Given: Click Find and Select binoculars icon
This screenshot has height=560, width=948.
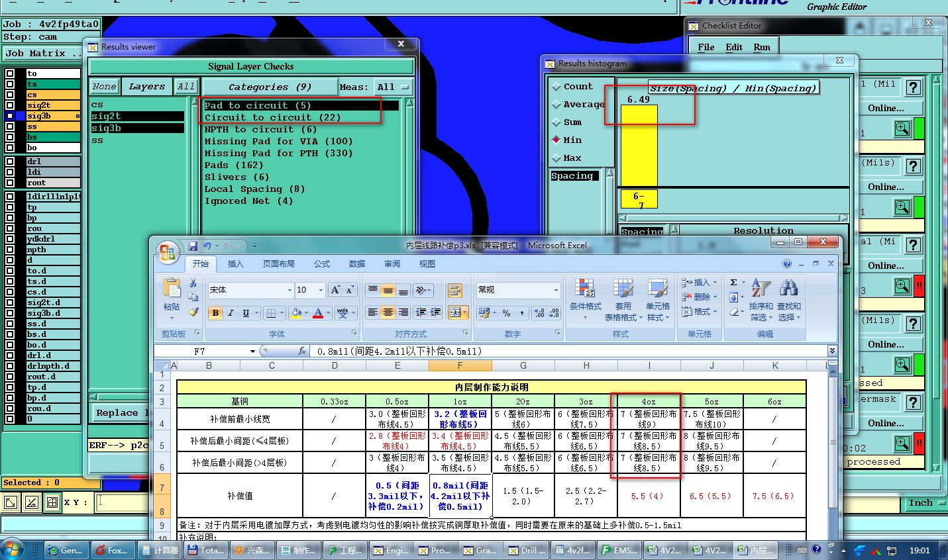Looking at the screenshot, I should (x=788, y=288).
